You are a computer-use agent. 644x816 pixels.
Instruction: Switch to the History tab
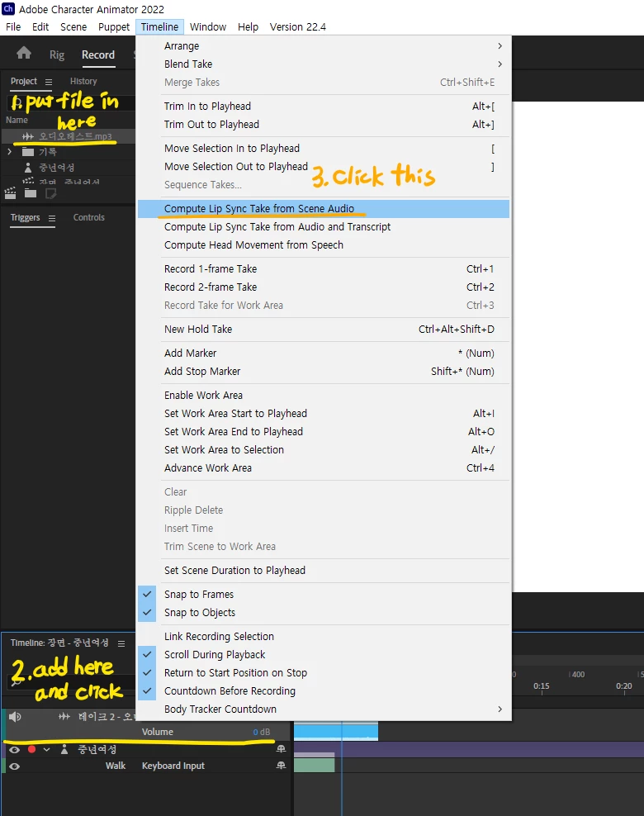pos(83,81)
